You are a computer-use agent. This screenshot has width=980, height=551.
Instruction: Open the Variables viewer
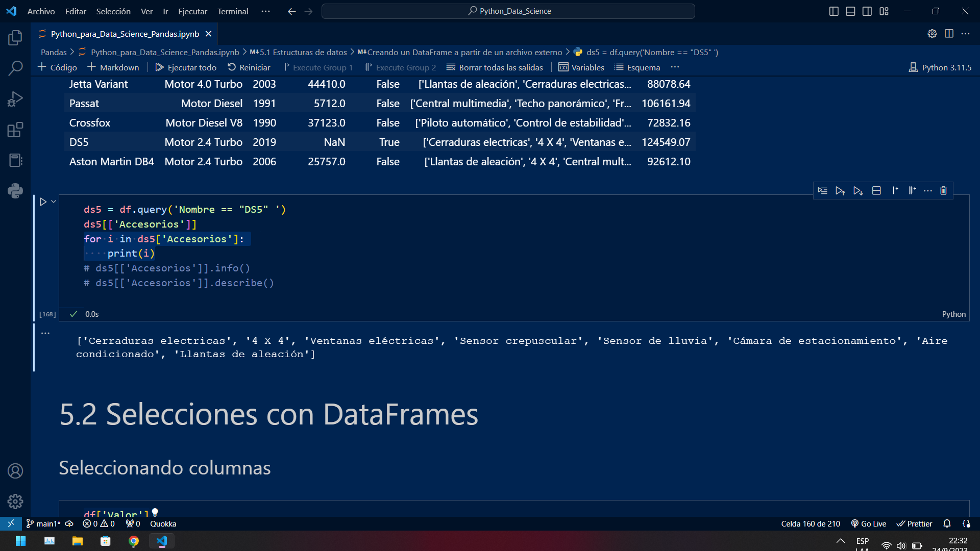point(581,67)
